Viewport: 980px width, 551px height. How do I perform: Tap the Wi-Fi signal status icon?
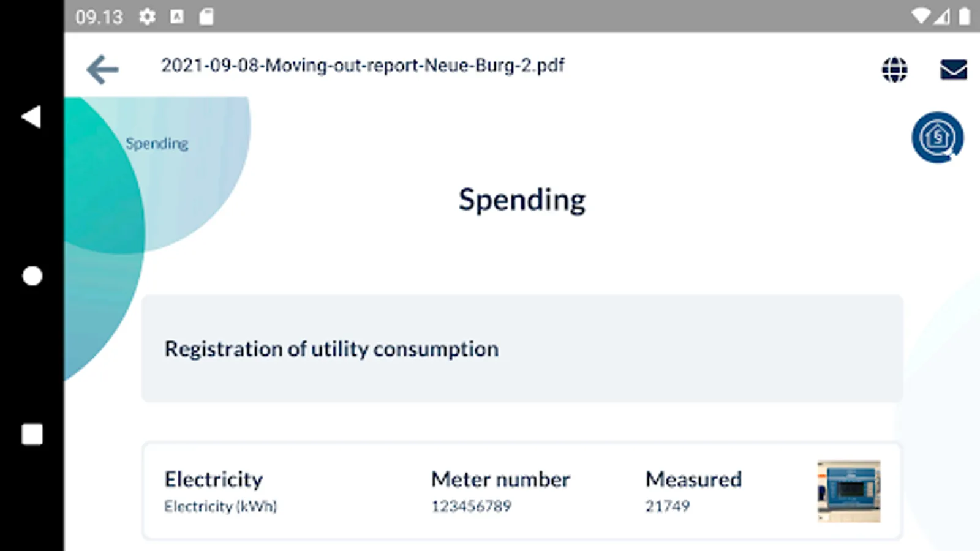pyautogui.click(x=920, y=17)
